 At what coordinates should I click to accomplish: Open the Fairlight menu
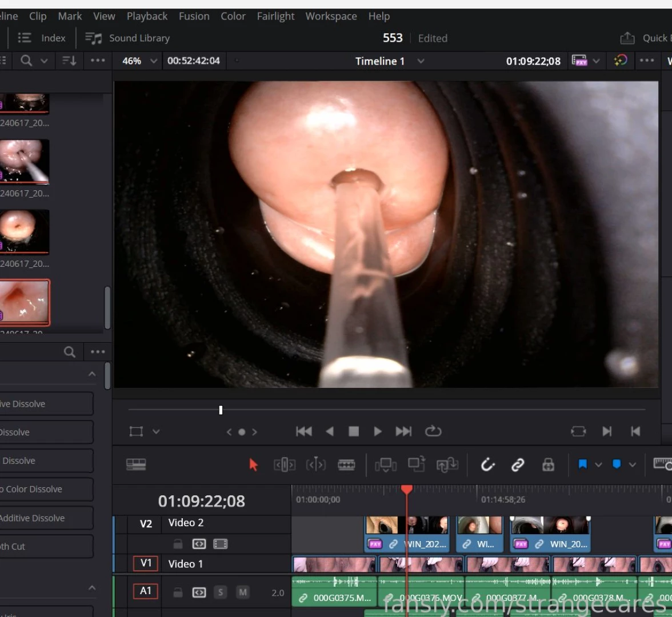coord(275,16)
